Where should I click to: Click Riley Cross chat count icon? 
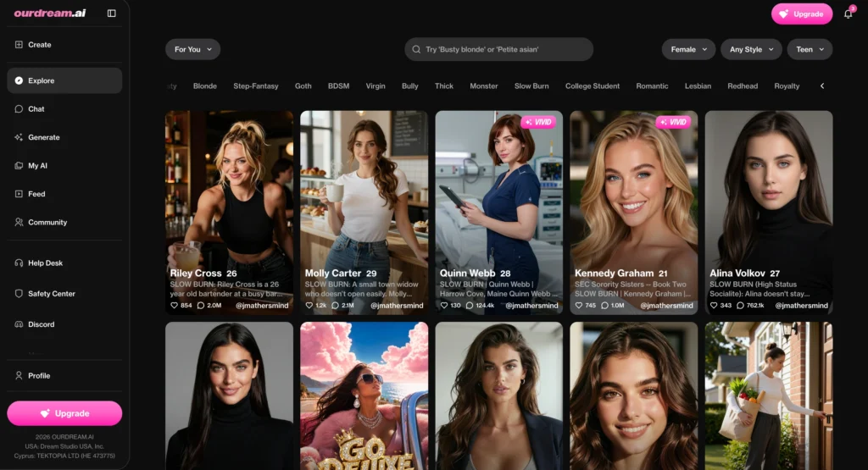coord(200,305)
